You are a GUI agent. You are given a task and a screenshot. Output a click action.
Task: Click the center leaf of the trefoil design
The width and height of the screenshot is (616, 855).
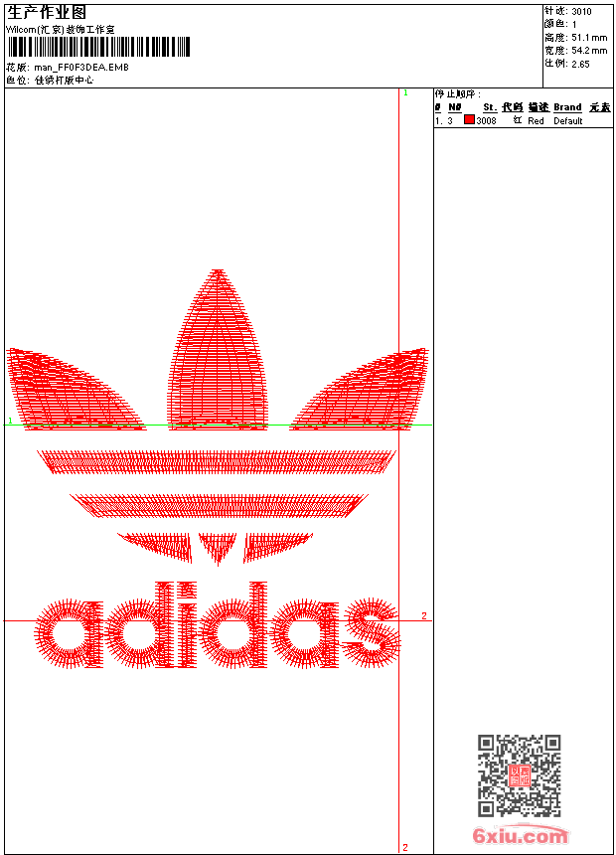tap(218, 350)
